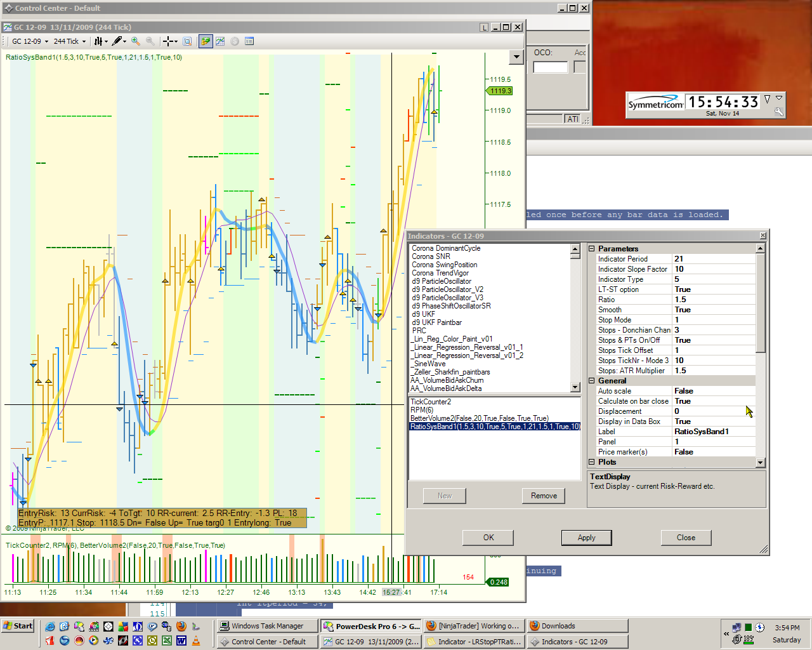Click the zoom frame icon in chart toolbar
Screen dimensions: 812x650
[x=187, y=41]
